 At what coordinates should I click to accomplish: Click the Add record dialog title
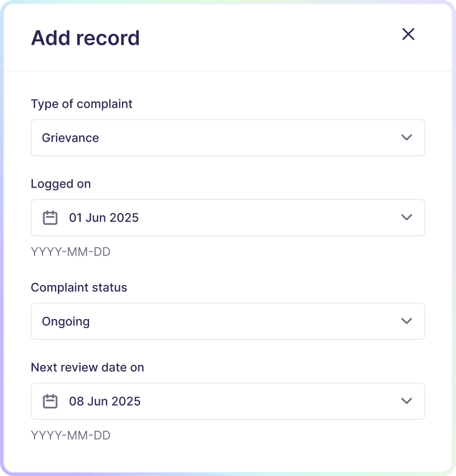(x=85, y=38)
